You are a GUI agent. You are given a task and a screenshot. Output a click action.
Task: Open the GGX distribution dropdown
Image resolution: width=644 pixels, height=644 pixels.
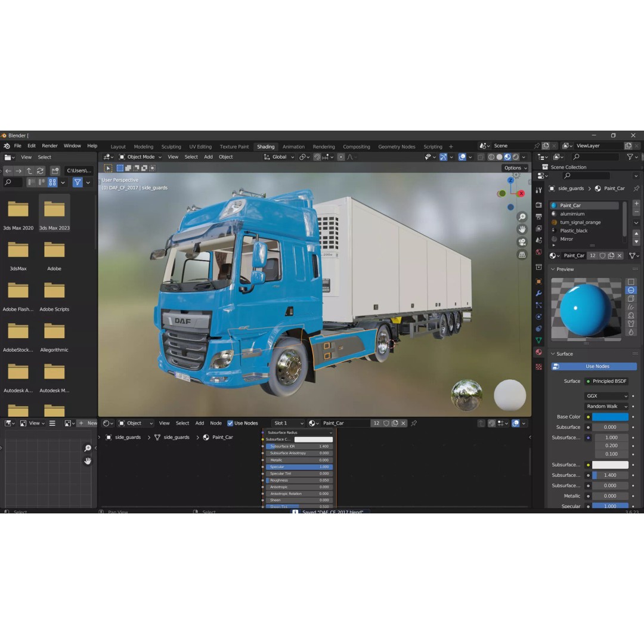click(606, 396)
